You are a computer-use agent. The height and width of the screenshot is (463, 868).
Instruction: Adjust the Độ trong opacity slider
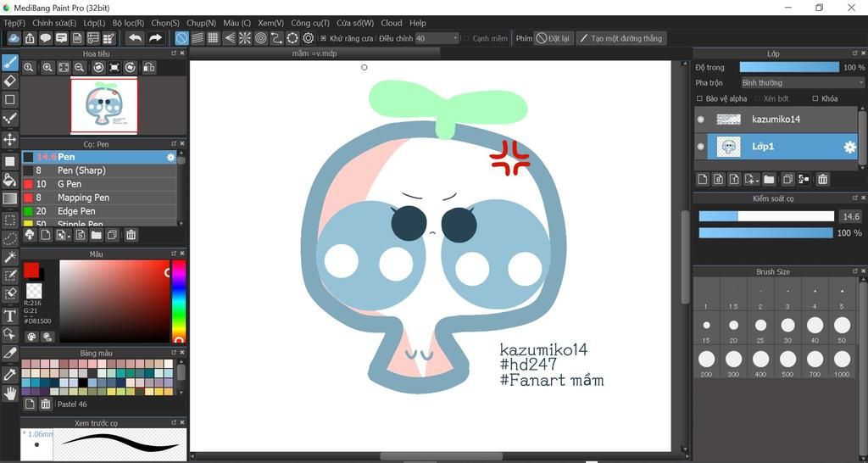[789, 67]
